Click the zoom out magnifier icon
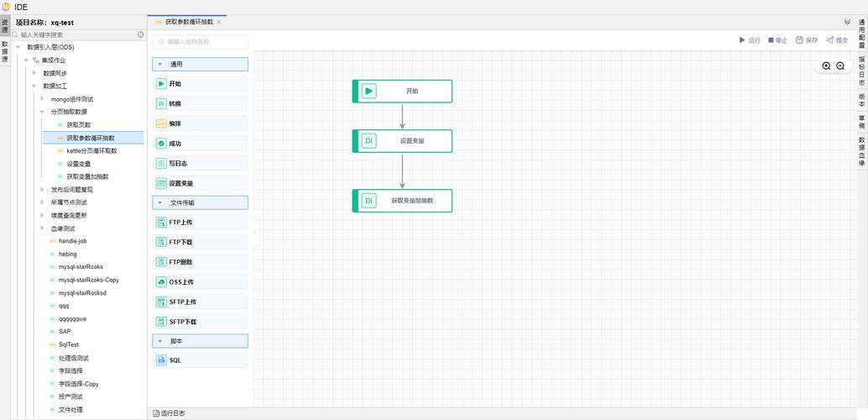 840,66
